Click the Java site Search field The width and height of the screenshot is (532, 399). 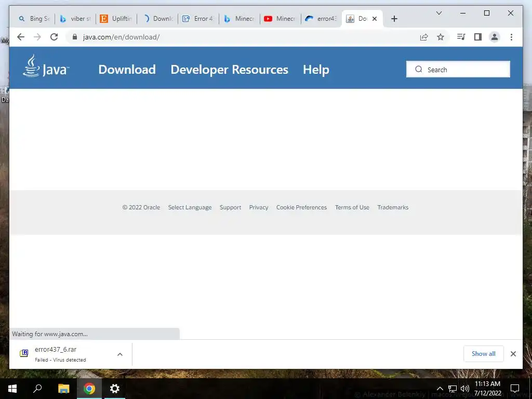click(458, 69)
